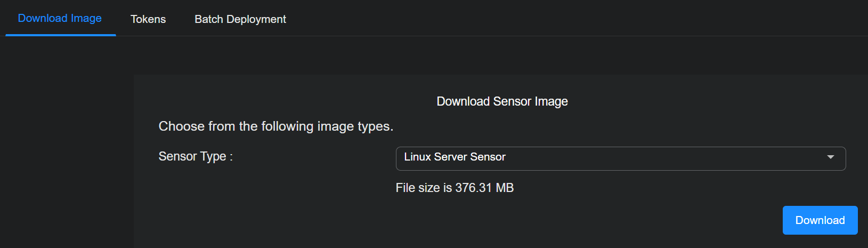Click the "File size is 376.31 MB" text

pos(455,188)
